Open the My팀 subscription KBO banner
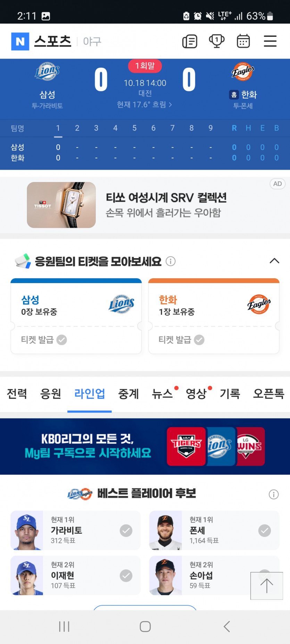The image size is (290, 644). coord(145,447)
